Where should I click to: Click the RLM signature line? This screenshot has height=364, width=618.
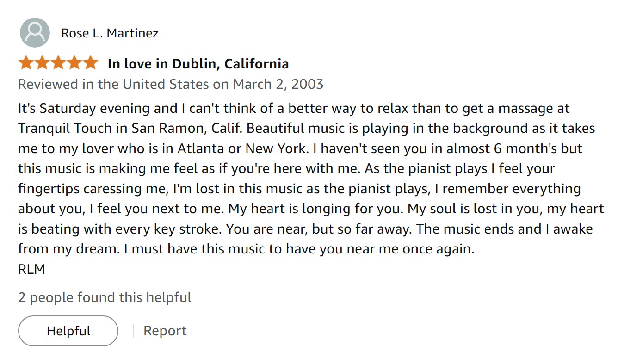tap(31, 269)
